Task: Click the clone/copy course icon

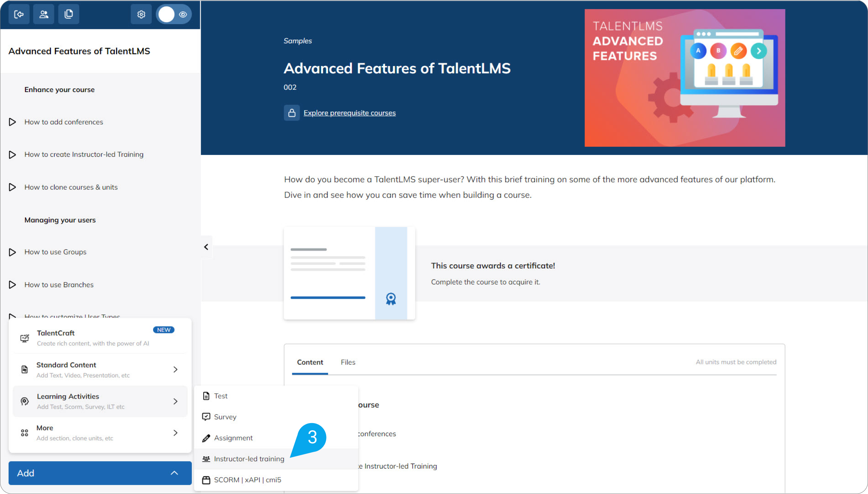Action: [69, 14]
